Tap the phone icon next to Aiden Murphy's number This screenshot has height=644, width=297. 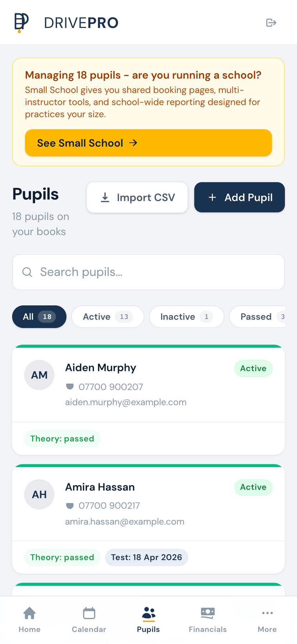pyautogui.click(x=70, y=386)
